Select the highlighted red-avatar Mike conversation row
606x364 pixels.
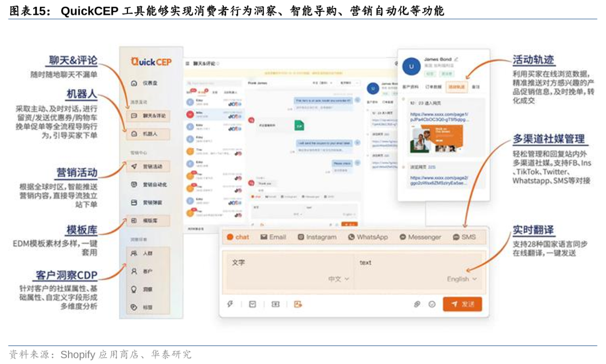click(214, 114)
